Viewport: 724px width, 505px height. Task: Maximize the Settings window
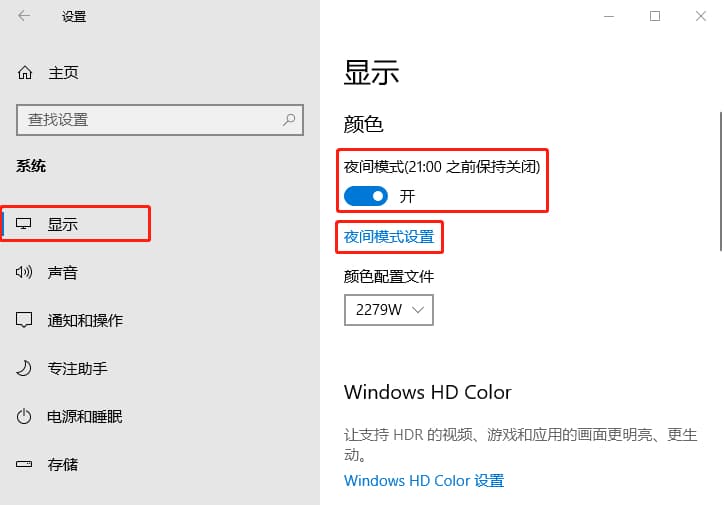(655, 16)
